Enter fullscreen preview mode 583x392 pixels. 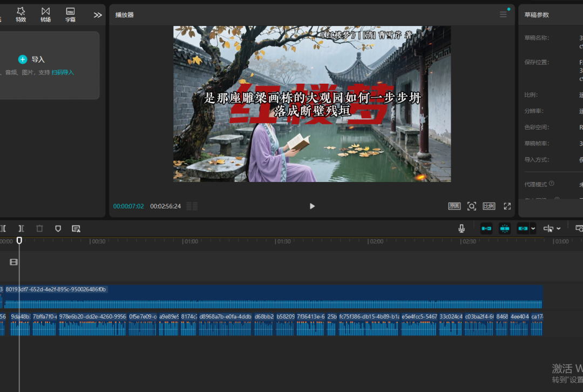[507, 206]
